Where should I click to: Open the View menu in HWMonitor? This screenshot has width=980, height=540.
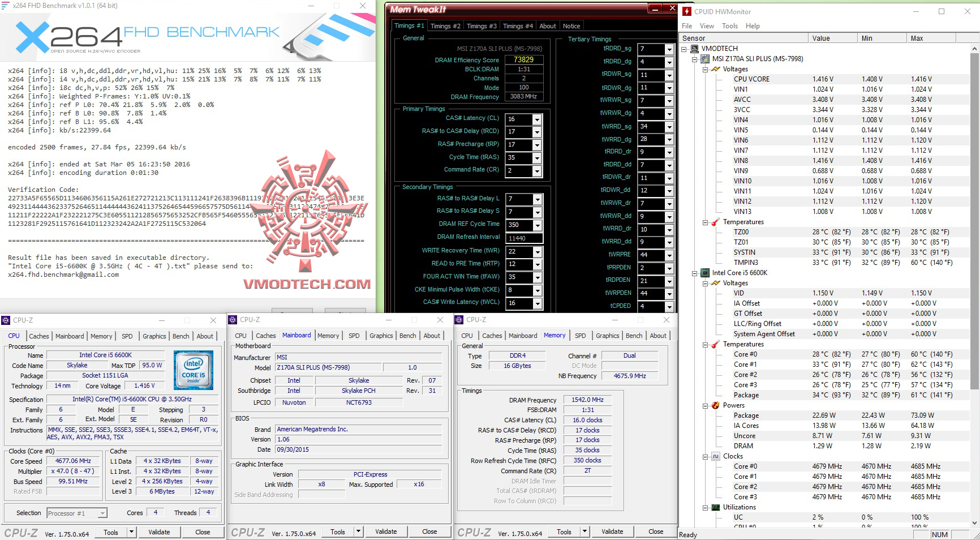tap(707, 26)
